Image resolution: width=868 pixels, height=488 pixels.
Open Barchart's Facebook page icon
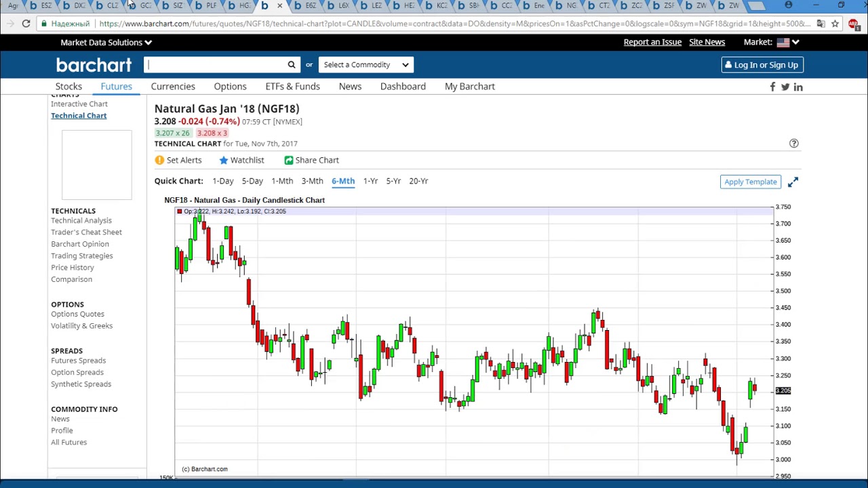pos(772,87)
